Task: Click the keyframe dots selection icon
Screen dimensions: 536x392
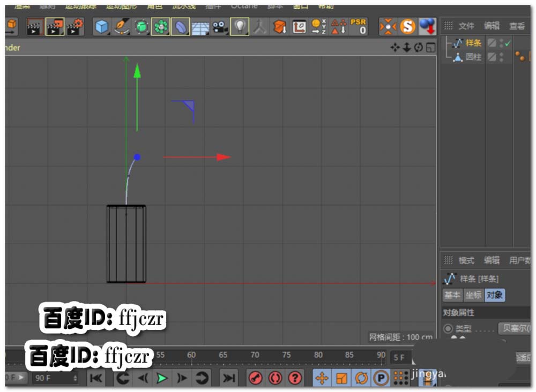Action: coord(400,378)
